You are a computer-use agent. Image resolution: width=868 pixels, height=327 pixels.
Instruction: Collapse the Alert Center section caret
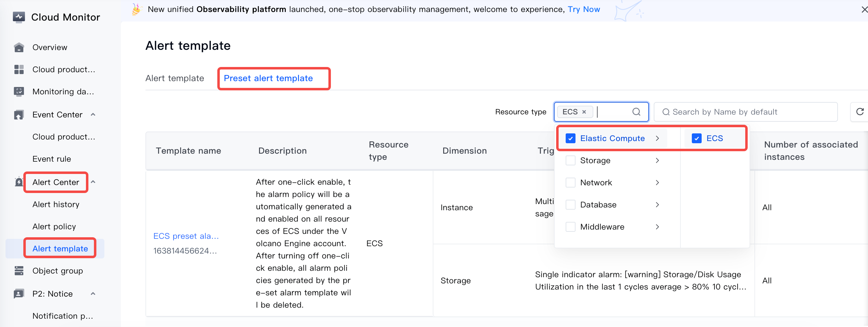coord(93,182)
